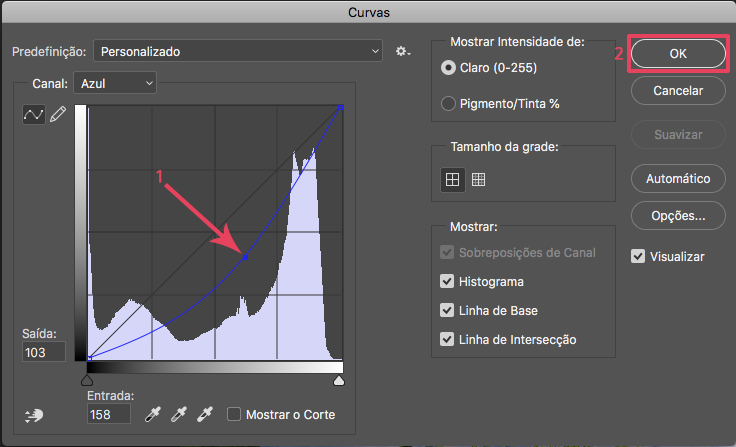Enable the Mostrar o Corte checkbox
Viewport: 736px width, 447px height.
pos(234,414)
